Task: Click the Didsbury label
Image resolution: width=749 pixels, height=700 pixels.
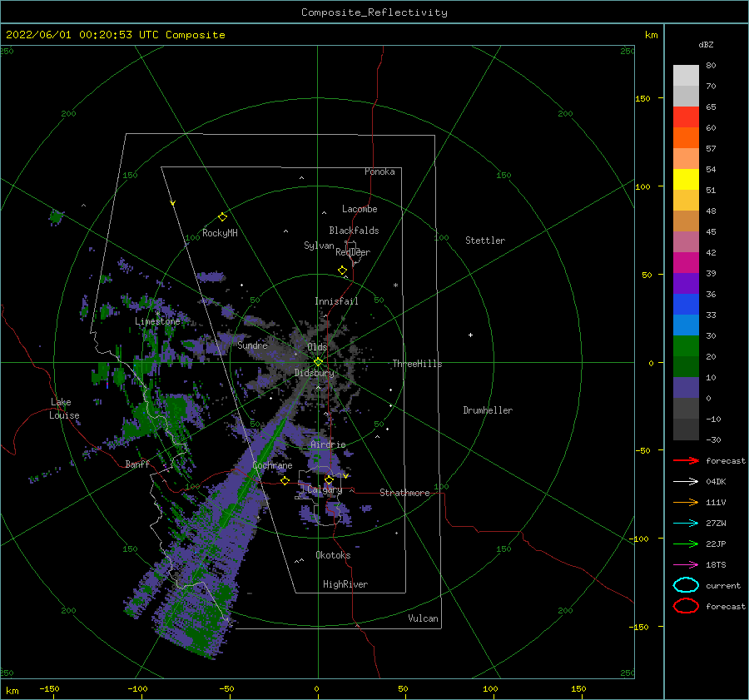Action: (x=315, y=373)
